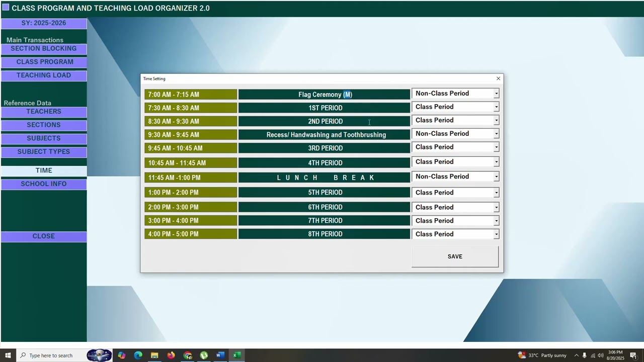Screen dimensions: 644x362
Task: Open uTorrent from the taskbar
Action: (204, 355)
